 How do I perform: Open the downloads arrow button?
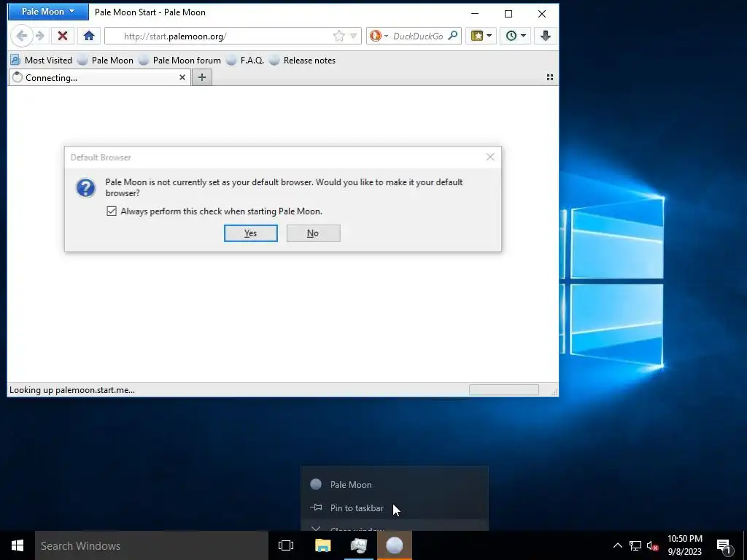point(546,36)
